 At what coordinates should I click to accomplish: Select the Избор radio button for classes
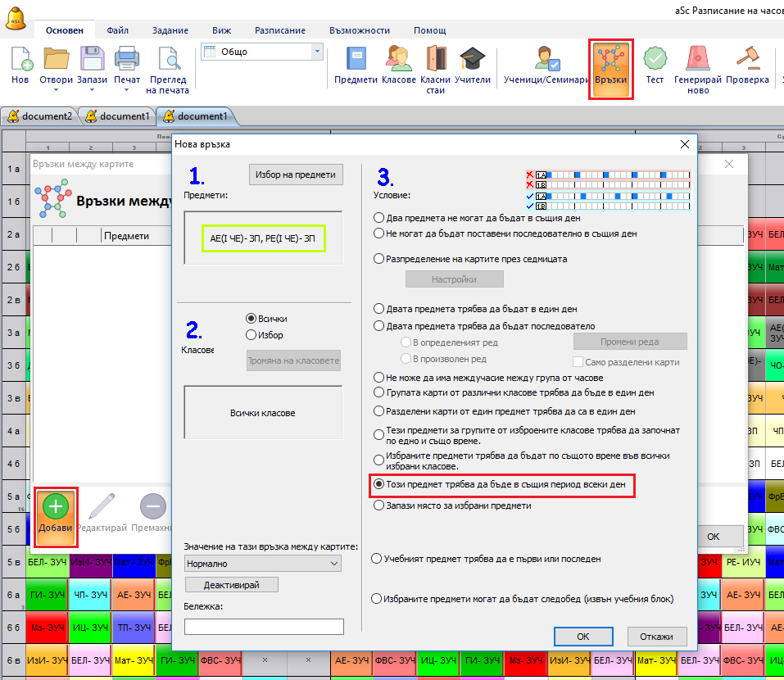point(252,335)
